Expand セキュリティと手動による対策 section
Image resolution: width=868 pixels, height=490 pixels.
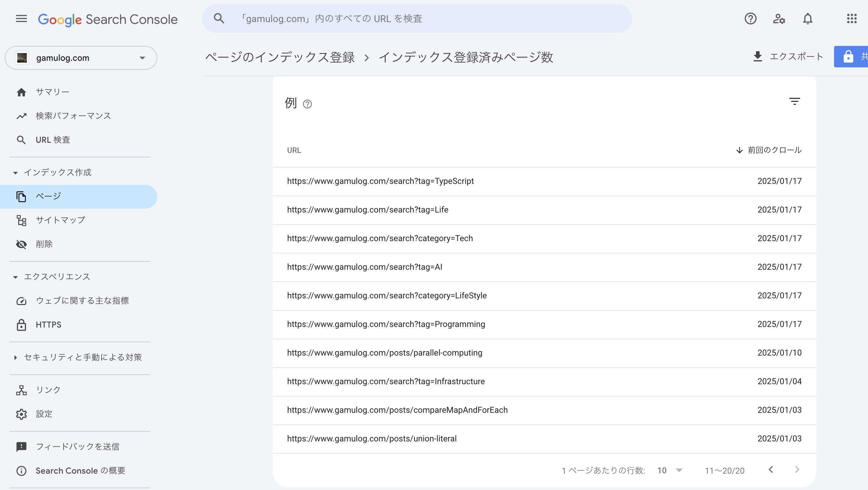pyautogui.click(x=78, y=357)
